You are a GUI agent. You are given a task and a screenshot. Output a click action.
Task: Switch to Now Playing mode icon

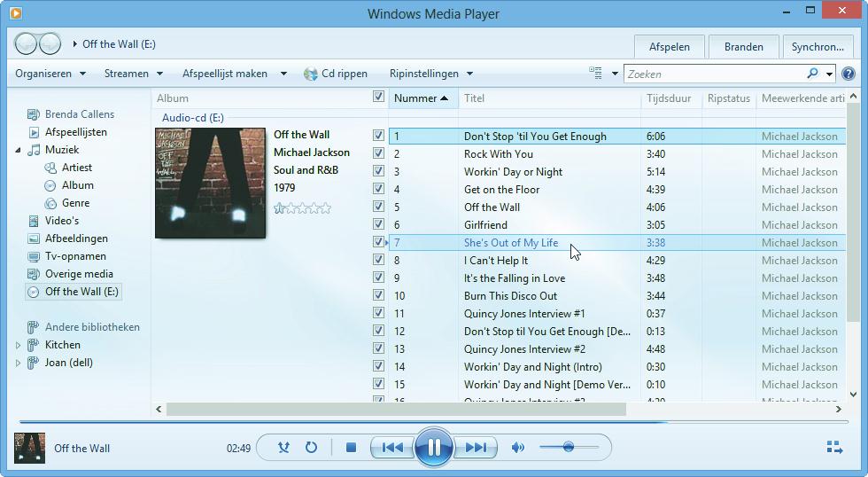(834, 447)
